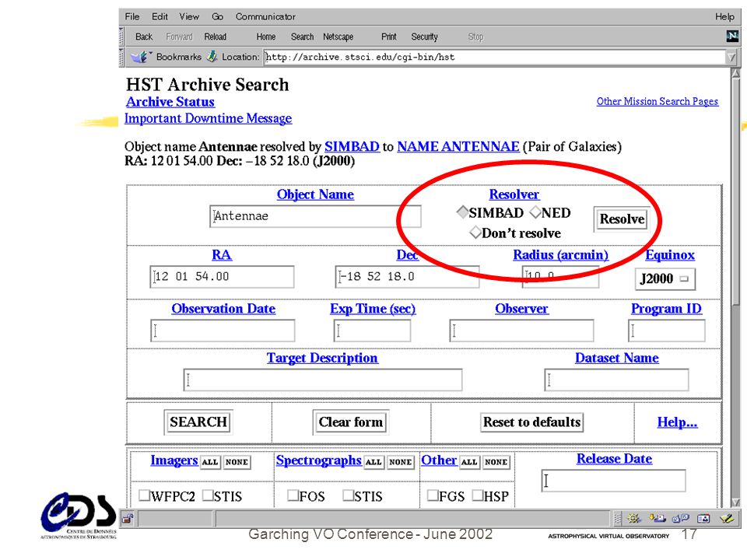Click the ALL button next to Other
The width and height of the screenshot is (747, 560).
click(x=468, y=462)
